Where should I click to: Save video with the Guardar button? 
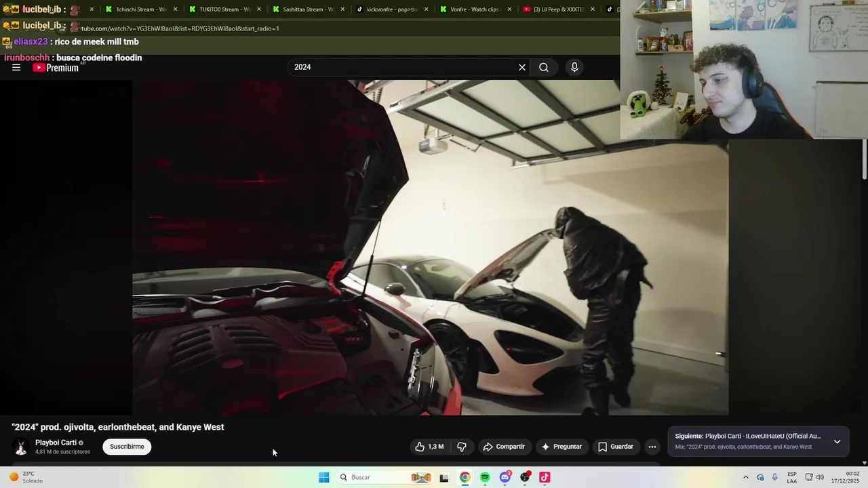click(616, 447)
